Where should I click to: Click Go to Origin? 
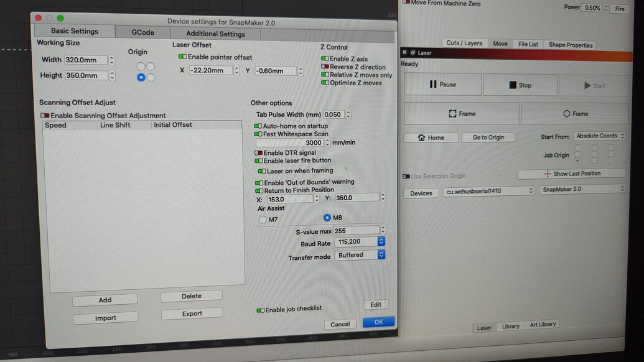click(x=488, y=137)
